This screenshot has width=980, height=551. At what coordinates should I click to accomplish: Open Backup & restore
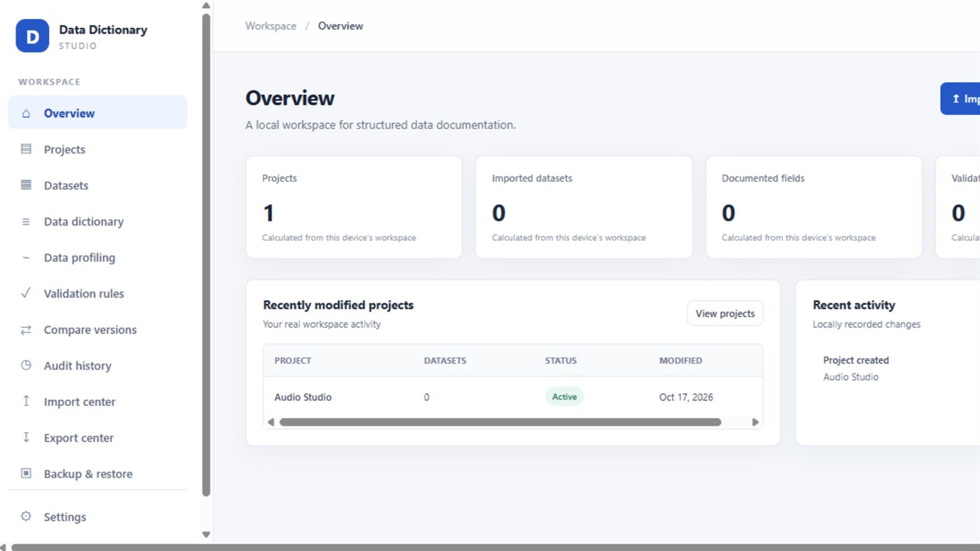click(97, 474)
